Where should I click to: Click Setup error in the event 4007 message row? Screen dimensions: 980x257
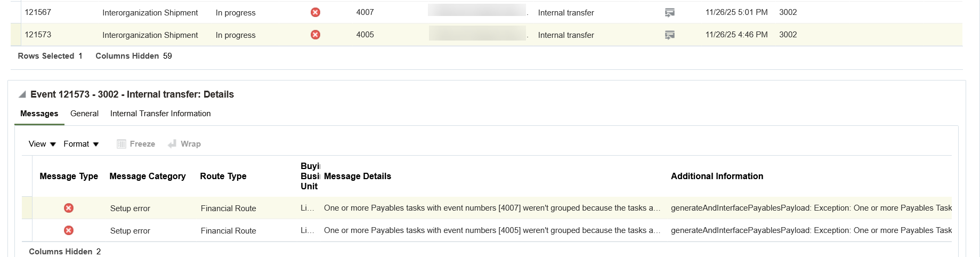pyautogui.click(x=130, y=208)
